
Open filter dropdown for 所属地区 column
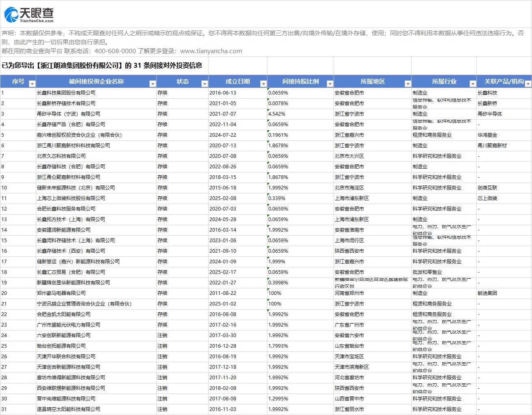coord(408,84)
